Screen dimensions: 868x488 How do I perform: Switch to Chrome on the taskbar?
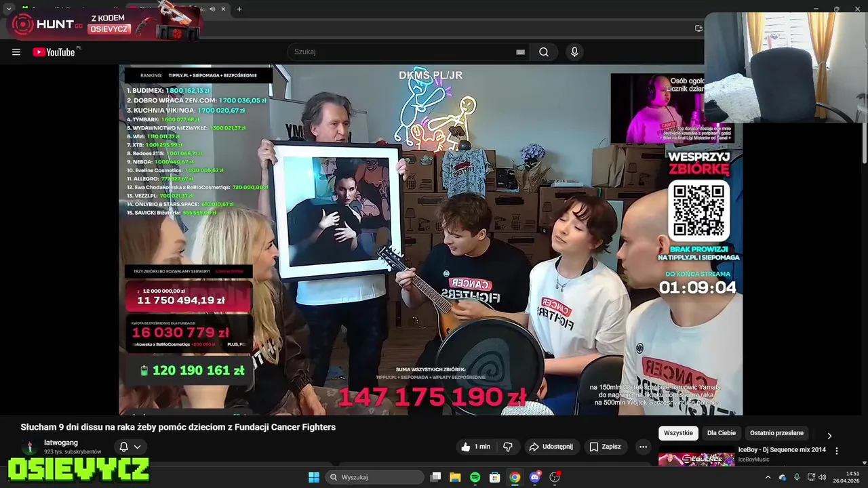515,477
